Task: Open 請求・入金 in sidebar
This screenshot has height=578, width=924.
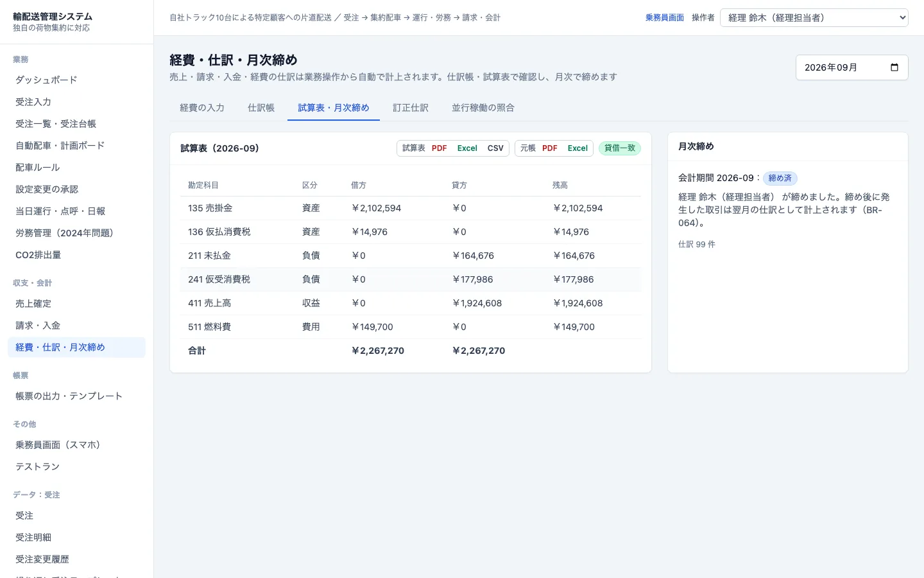Action: (x=77, y=326)
